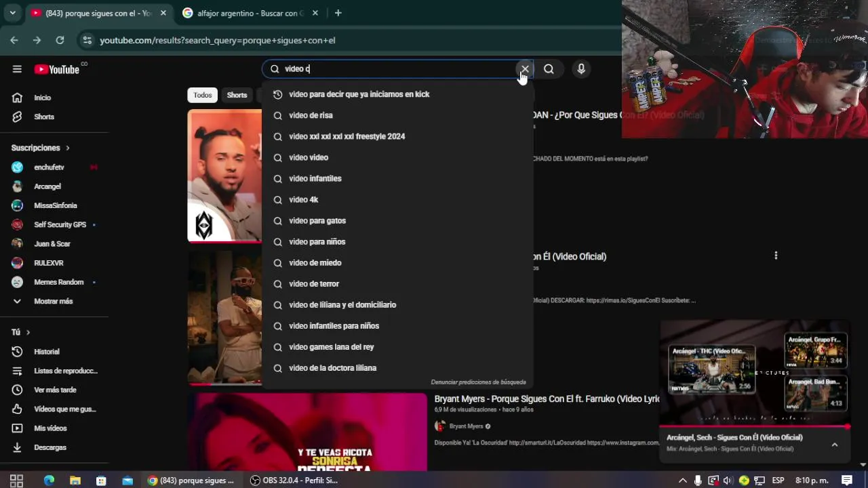This screenshot has height=488, width=868.
Task: Select the Shorts filter chip
Action: pyautogui.click(x=237, y=95)
